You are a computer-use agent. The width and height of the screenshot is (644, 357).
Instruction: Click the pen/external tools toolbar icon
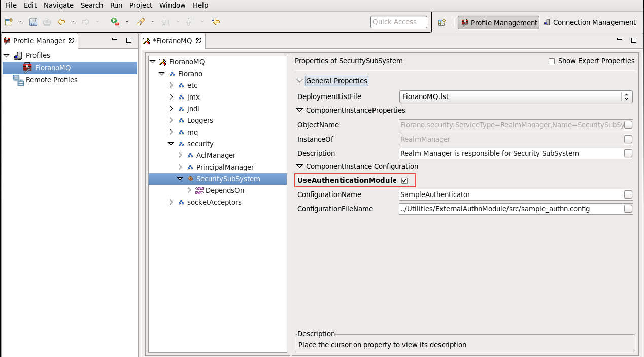coord(141,22)
